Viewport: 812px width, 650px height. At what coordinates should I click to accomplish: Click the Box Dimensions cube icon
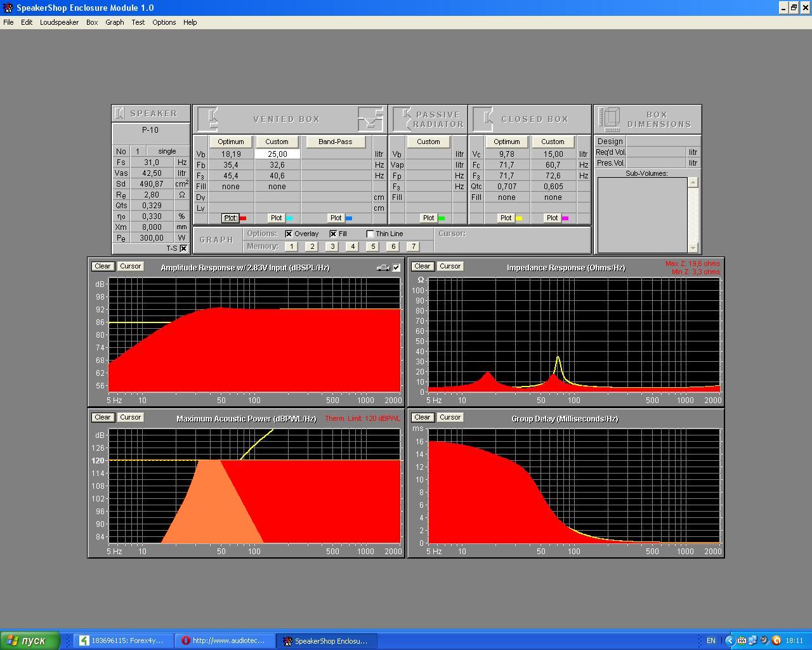[x=610, y=119]
